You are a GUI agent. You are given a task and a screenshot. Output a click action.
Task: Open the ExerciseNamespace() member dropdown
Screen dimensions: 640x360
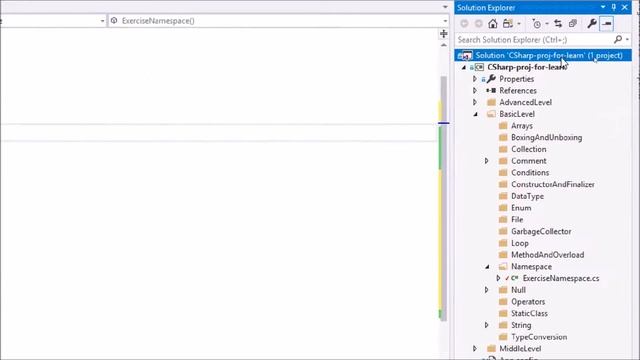[445, 21]
